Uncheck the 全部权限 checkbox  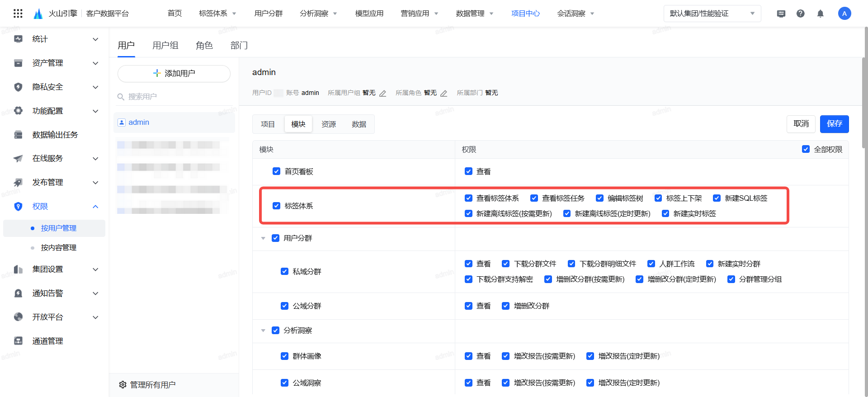(806, 149)
